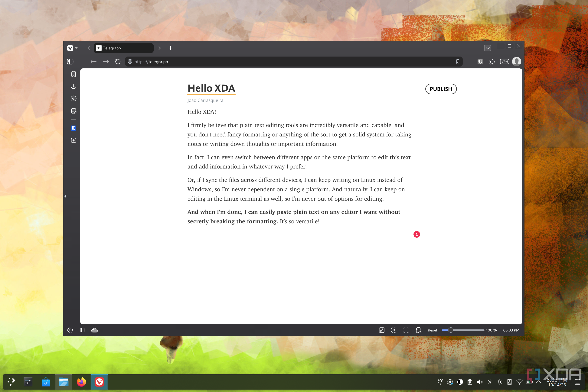Screen dimensions: 588x392
Task: Open Bitwarden extension in toolbar
Action: [x=480, y=61]
